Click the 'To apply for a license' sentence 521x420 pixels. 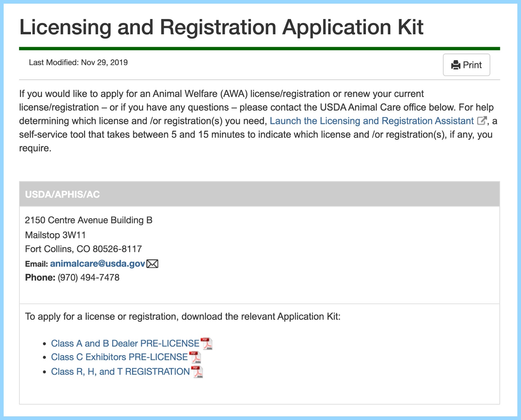[x=182, y=316]
